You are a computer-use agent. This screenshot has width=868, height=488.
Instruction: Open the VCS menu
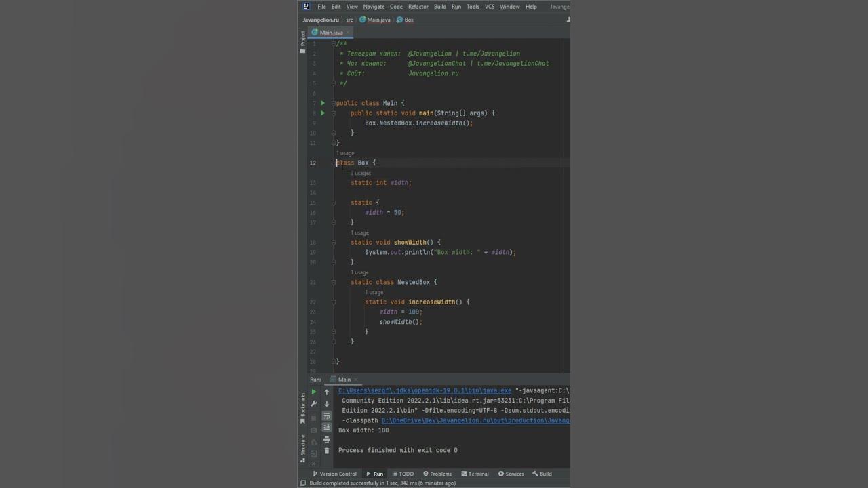point(490,7)
